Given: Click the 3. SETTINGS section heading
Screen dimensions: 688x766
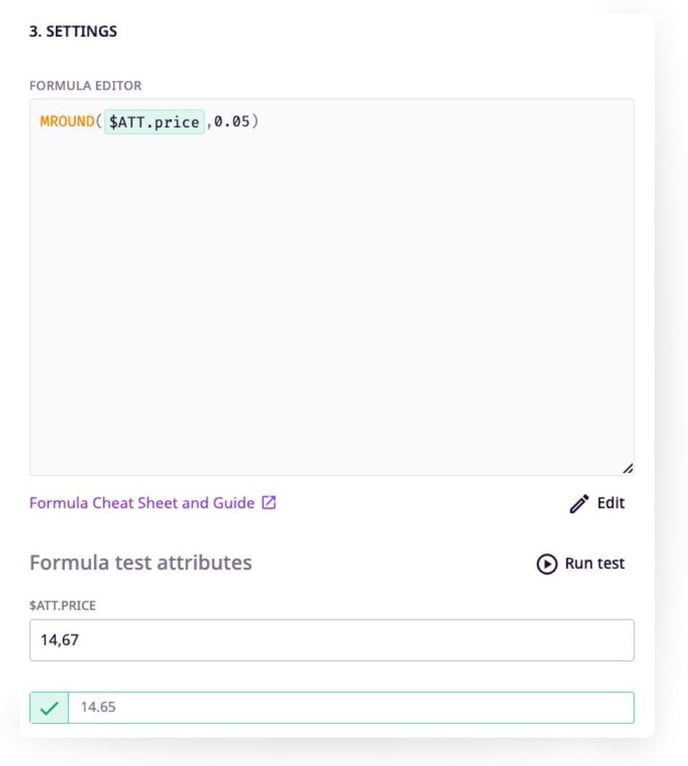Looking at the screenshot, I should tap(73, 31).
